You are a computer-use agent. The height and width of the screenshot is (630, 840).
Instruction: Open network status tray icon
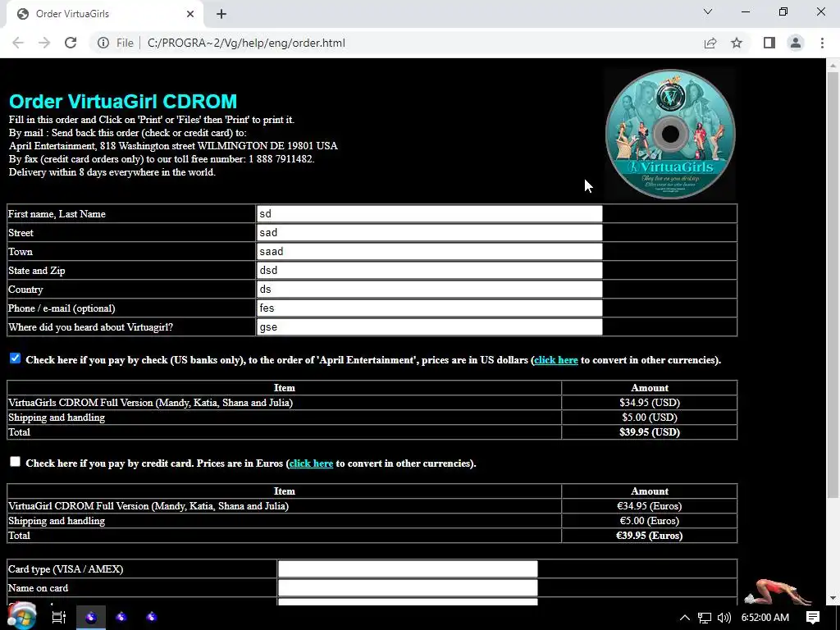click(x=705, y=618)
